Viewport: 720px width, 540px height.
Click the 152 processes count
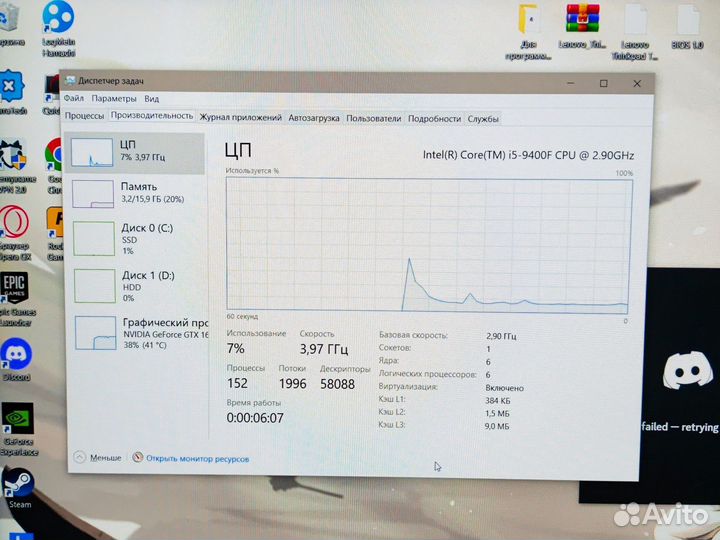(237, 383)
